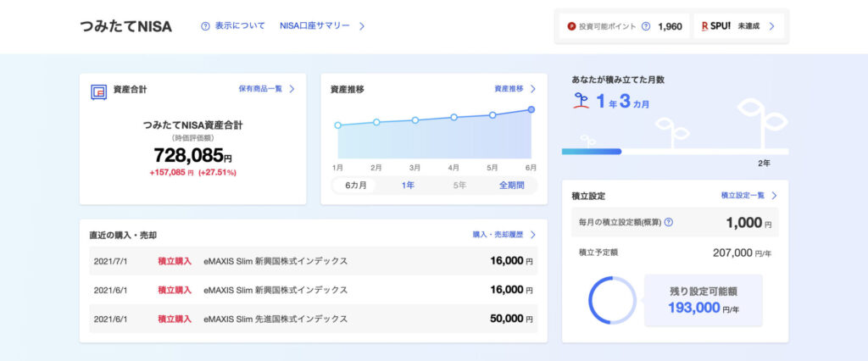This screenshot has height=361, width=868.
Task: Open NISA口座サマリー link
Action: point(314,26)
